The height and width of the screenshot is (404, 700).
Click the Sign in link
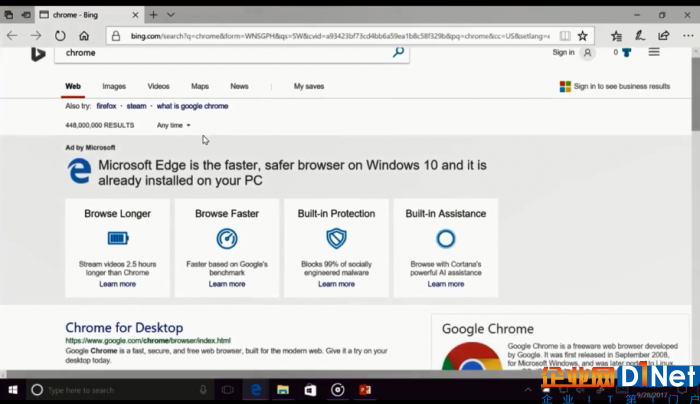click(563, 52)
